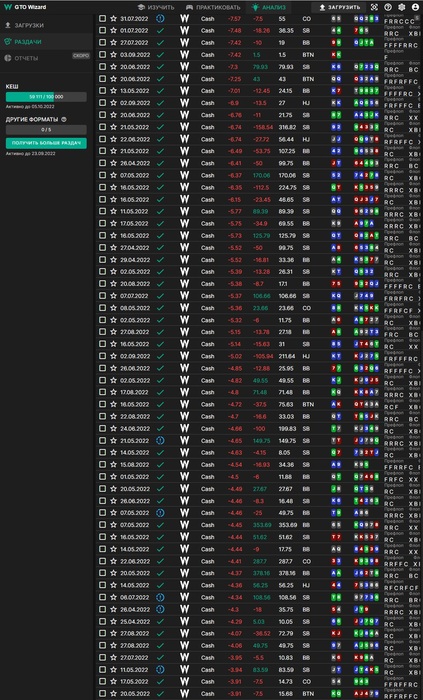Switch to the ПРАКТИКОВАТЬ tab

(x=213, y=7)
